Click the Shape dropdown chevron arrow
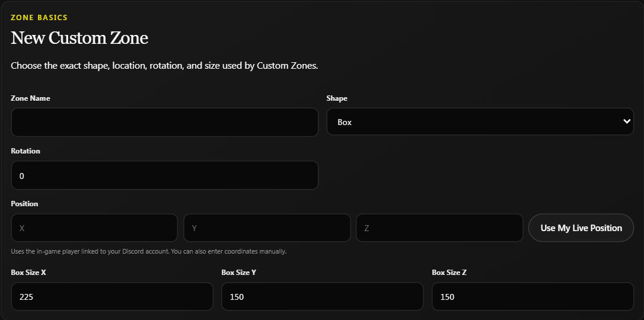This screenshot has width=644, height=320. point(626,121)
